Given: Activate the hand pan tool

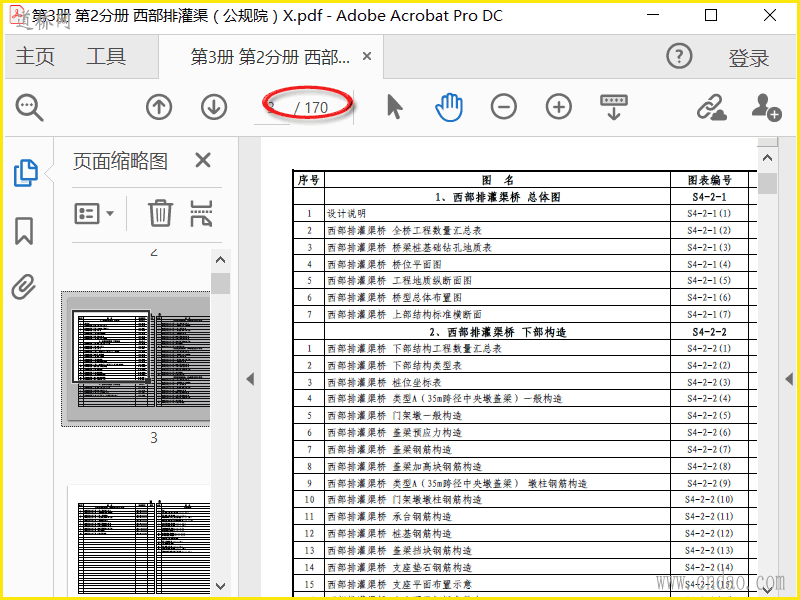Looking at the screenshot, I should coord(449,107).
